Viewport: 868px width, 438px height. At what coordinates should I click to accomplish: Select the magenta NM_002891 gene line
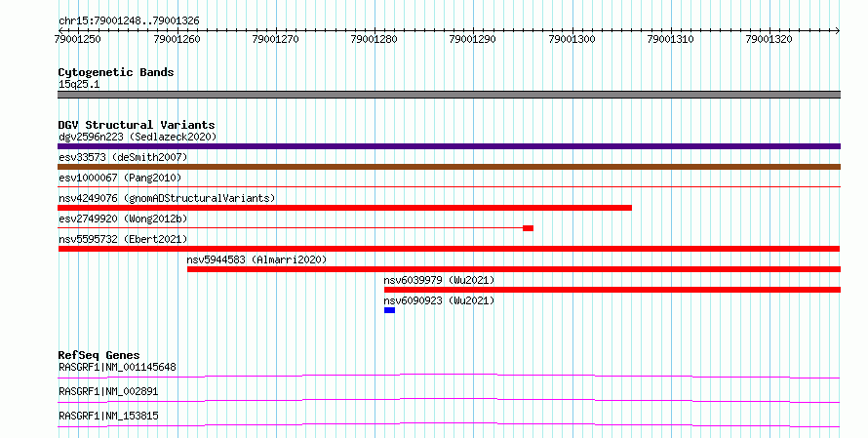click(x=449, y=401)
